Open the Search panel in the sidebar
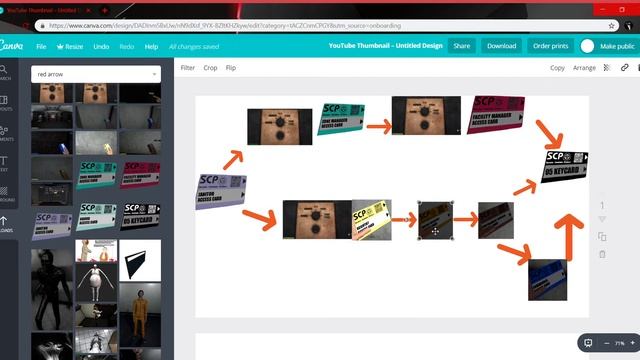The image size is (640, 360). [x=4, y=72]
